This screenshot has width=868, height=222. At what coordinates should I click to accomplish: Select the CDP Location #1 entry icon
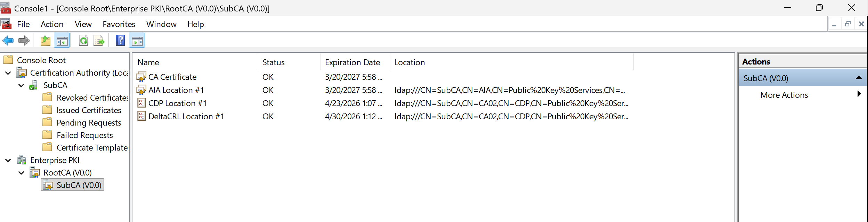point(141,103)
